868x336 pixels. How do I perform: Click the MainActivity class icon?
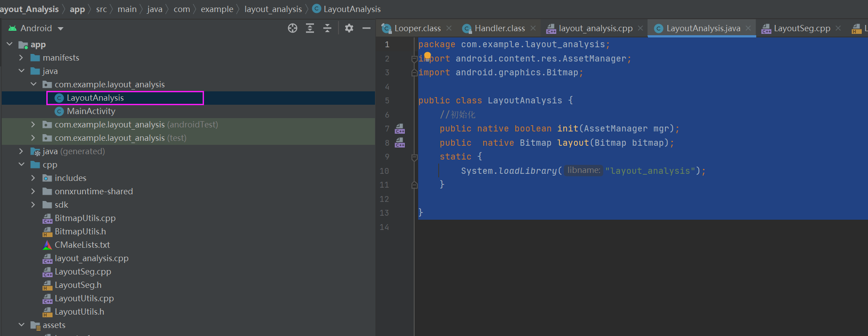tap(59, 111)
